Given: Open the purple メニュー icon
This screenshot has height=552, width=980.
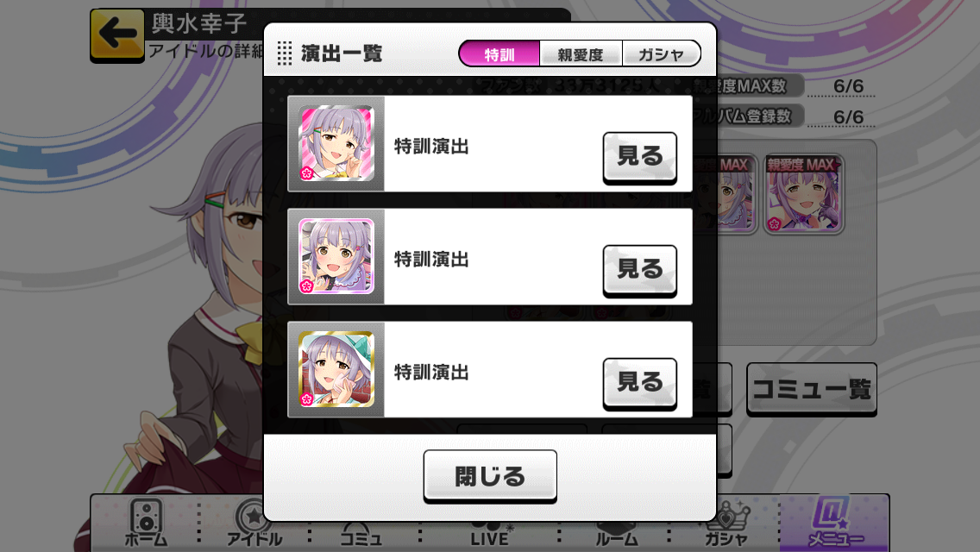Looking at the screenshot, I should click(833, 523).
